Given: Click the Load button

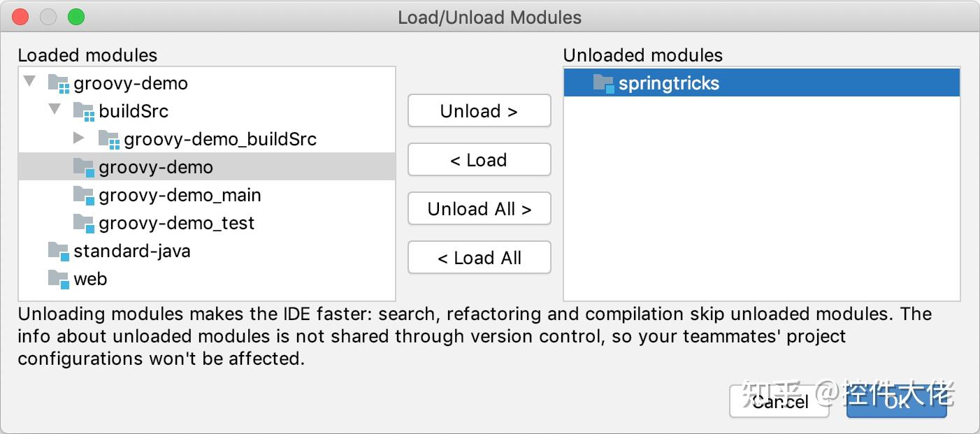Looking at the screenshot, I should click(479, 159).
